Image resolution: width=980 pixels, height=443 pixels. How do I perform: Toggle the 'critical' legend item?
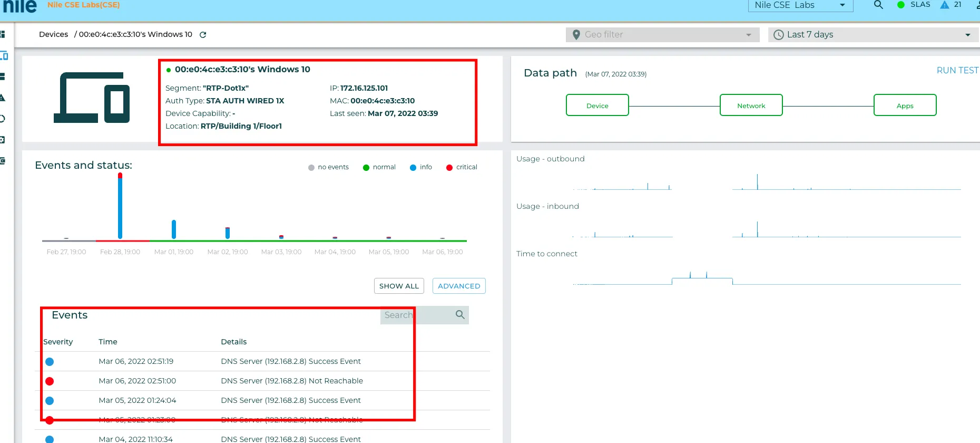[462, 167]
